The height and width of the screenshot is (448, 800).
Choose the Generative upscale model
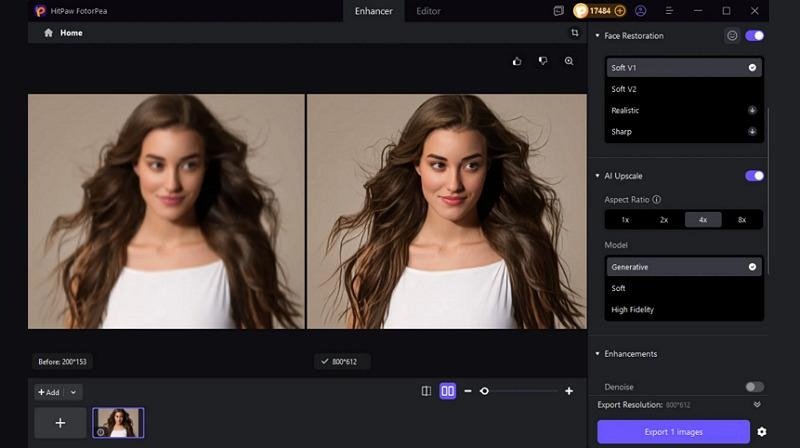click(x=684, y=267)
